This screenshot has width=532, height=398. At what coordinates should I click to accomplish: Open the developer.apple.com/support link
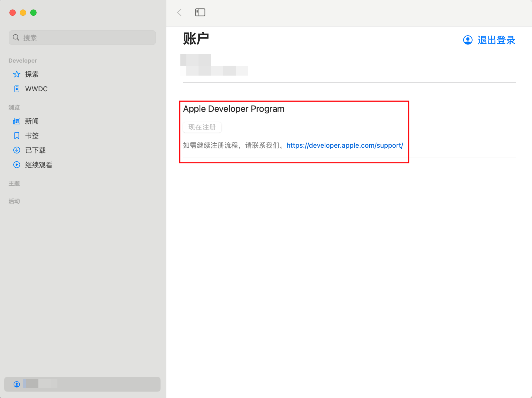[x=344, y=145]
